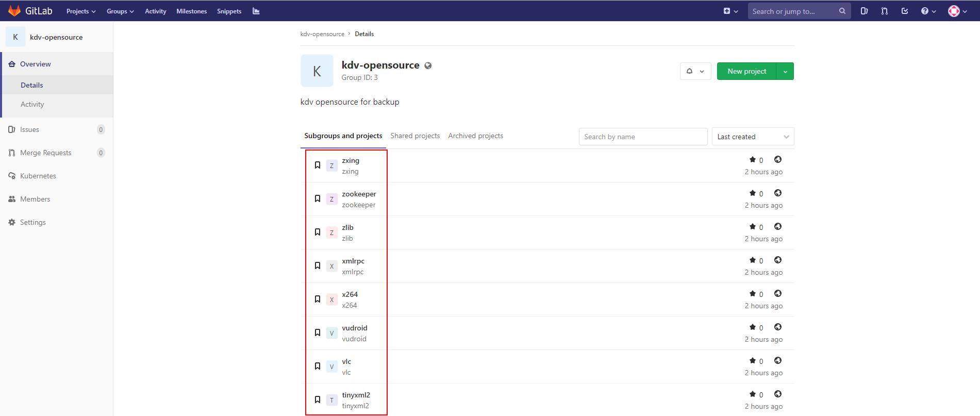Click the Search by name field
Viewport: 980px width, 416px height.
point(643,137)
